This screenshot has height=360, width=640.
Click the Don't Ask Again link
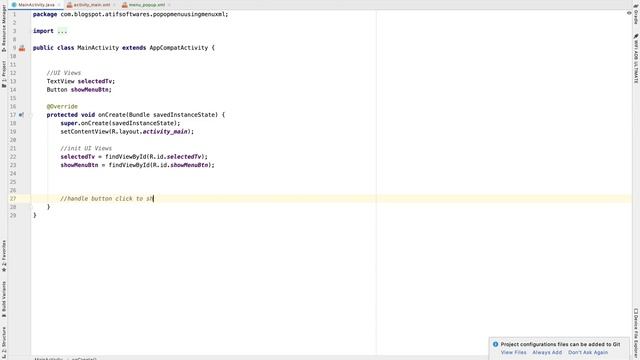click(588, 352)
